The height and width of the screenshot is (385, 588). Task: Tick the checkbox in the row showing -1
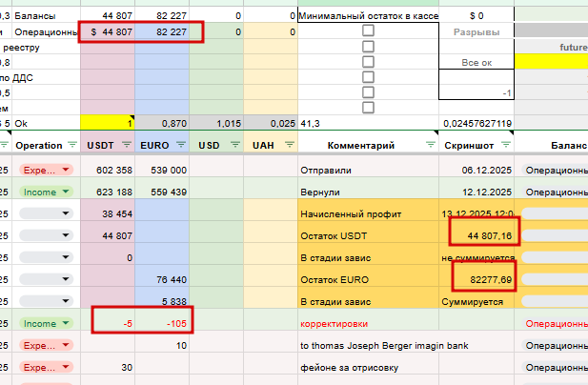[368, 92]
